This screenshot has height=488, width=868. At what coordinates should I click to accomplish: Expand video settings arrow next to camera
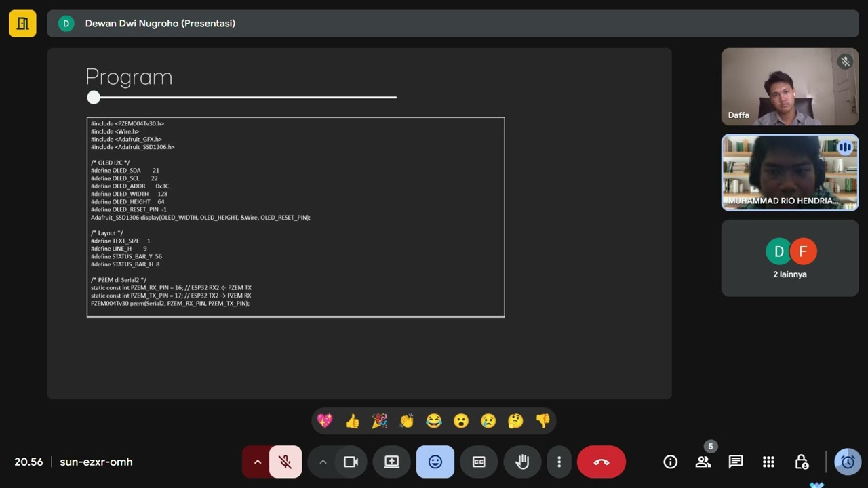coord(323,462)
